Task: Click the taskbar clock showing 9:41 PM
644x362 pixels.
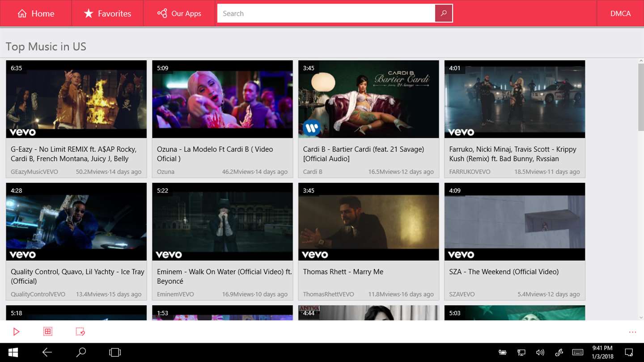Action: (x=602, y=352)
